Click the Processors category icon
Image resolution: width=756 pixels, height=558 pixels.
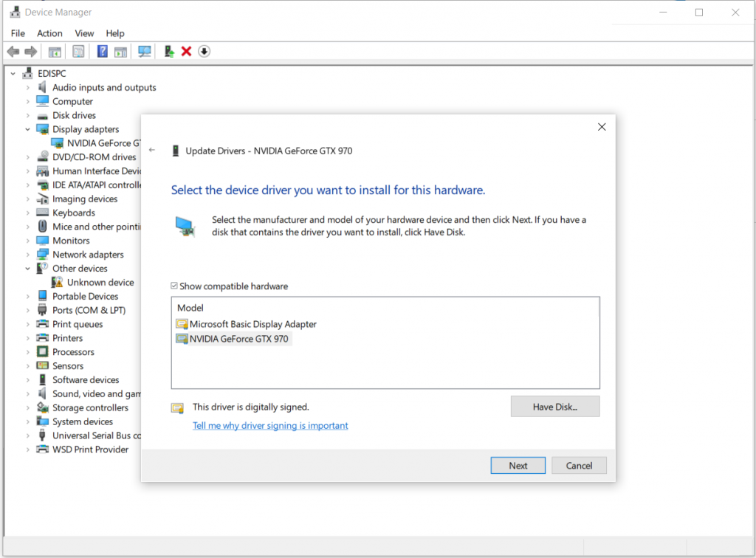click(x=42, y=352)
